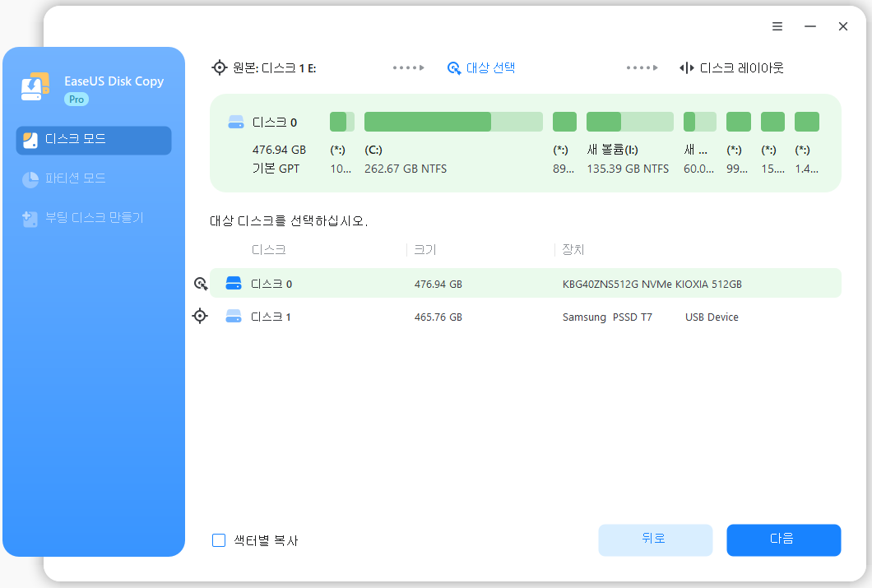
Task: Open the hamburger menu at top right
Action: click(x=777, y=25)
